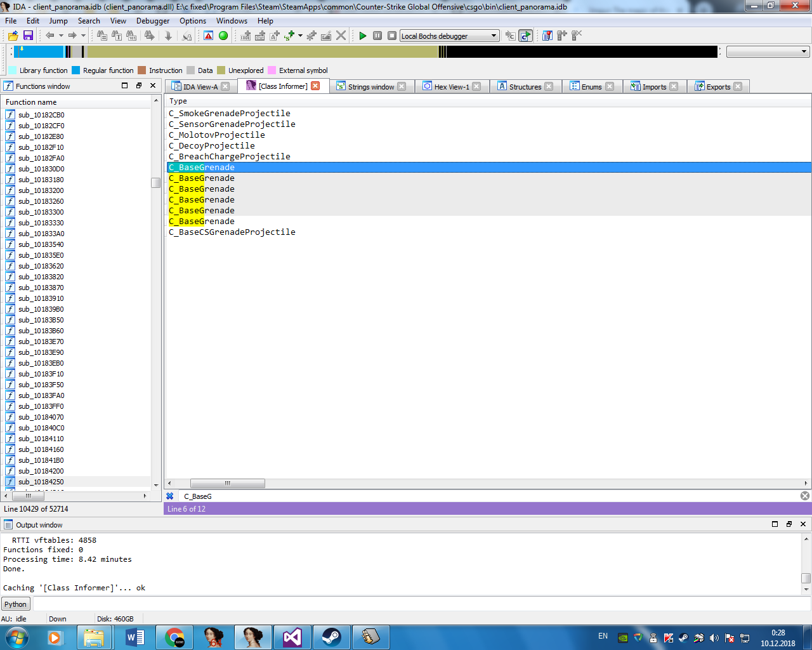Open the Debugger menu

point(153,21)
